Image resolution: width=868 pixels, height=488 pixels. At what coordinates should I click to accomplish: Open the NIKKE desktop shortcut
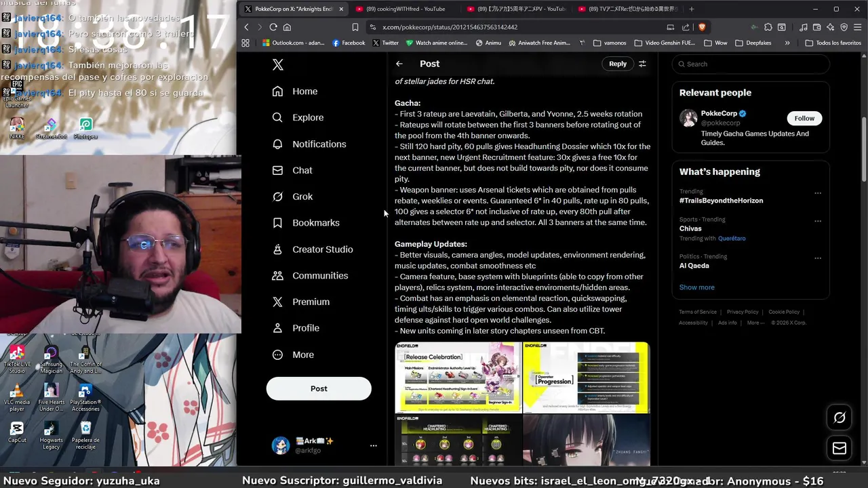point(17,128)
